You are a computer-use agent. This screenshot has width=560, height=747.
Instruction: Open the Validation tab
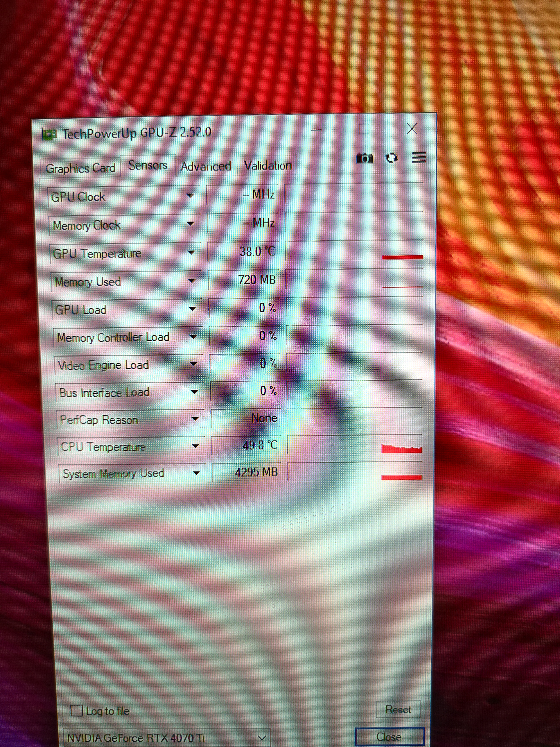268,165
